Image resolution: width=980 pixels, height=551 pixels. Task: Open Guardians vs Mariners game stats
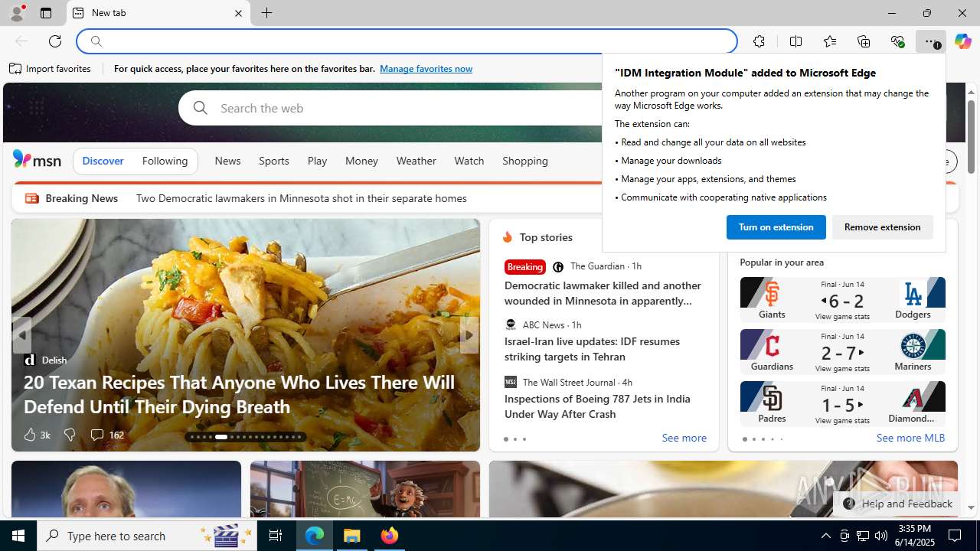pyautogui.click(x=842, y=368)
